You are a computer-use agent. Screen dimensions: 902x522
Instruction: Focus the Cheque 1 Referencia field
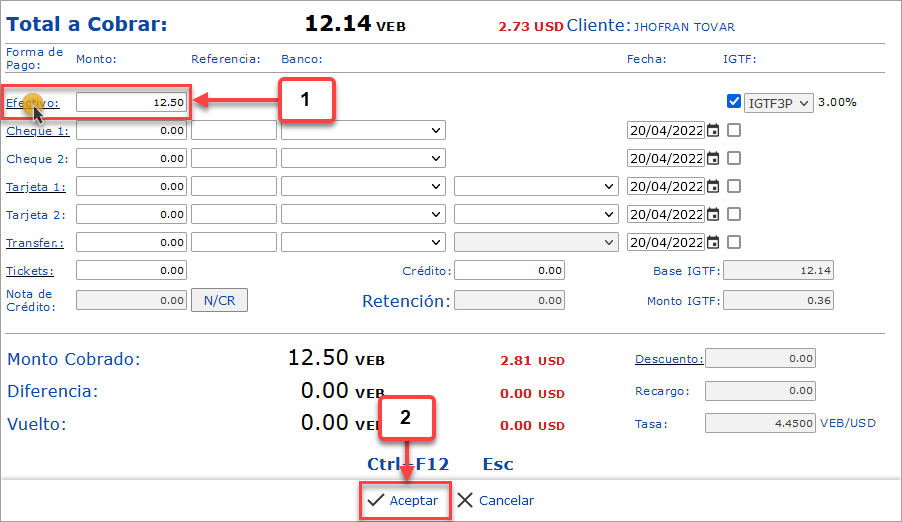[234, 131]
